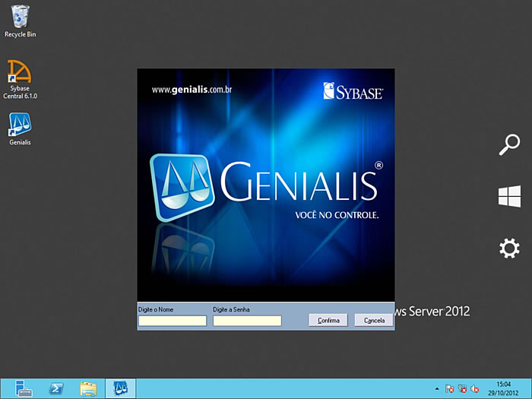Open the Recycle Bin desktop icon
Screen dimensions: 532x399
20,21
